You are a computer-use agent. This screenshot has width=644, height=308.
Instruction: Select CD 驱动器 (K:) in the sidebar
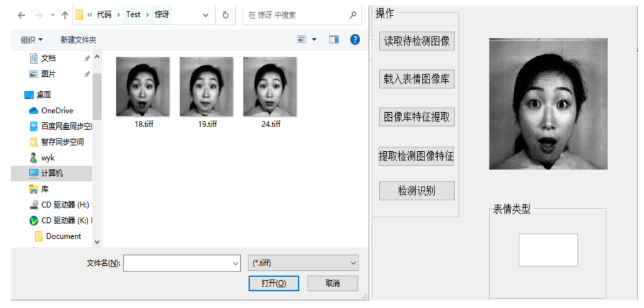pyautogui.click(x=61, y=220)
